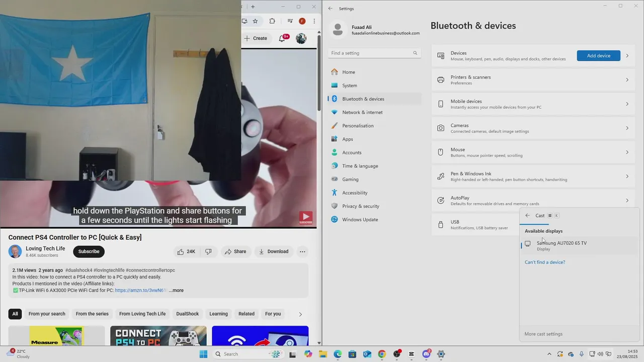
Task: Open YouTube notifications bell
Action: pyautogui.click(x=282, y=38)
